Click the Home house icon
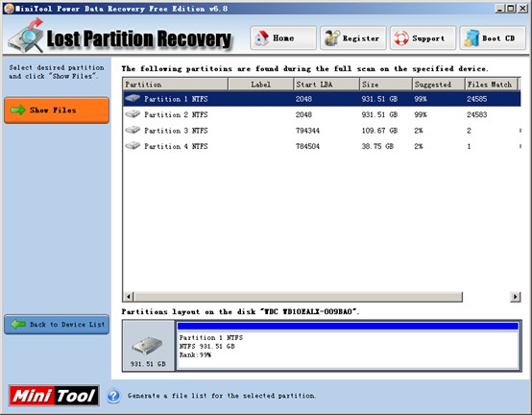Screen dimensions: 532x415 pyautogui.click(x=261, y=38)
